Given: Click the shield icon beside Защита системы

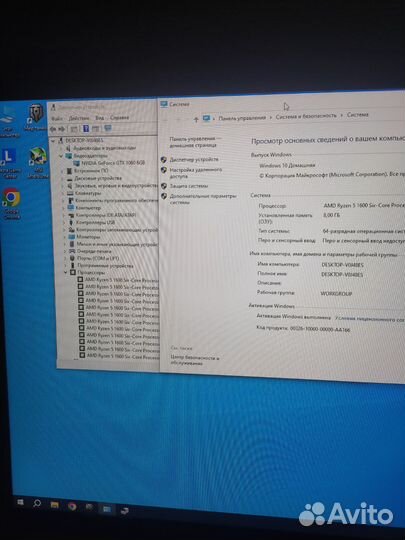Looking at the screenshot, I should (x=164, y=186).
